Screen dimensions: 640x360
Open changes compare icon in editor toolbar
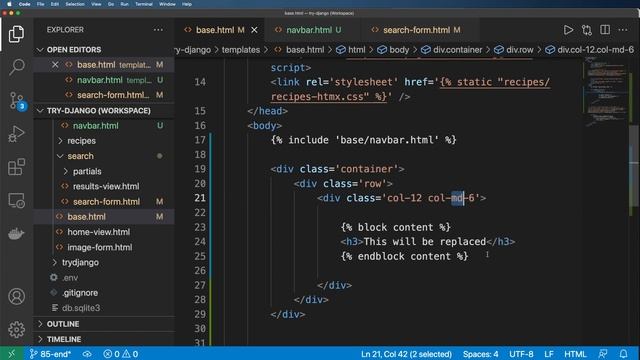click(x=587, y=30)
